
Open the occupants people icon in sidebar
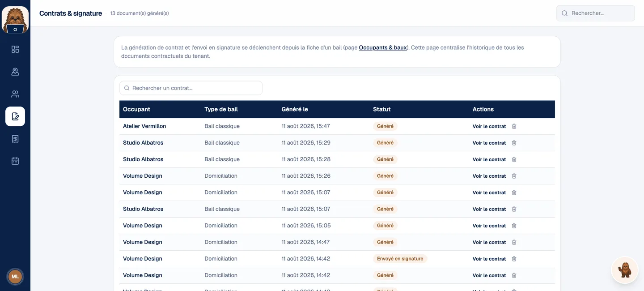[x=15, y=94]
